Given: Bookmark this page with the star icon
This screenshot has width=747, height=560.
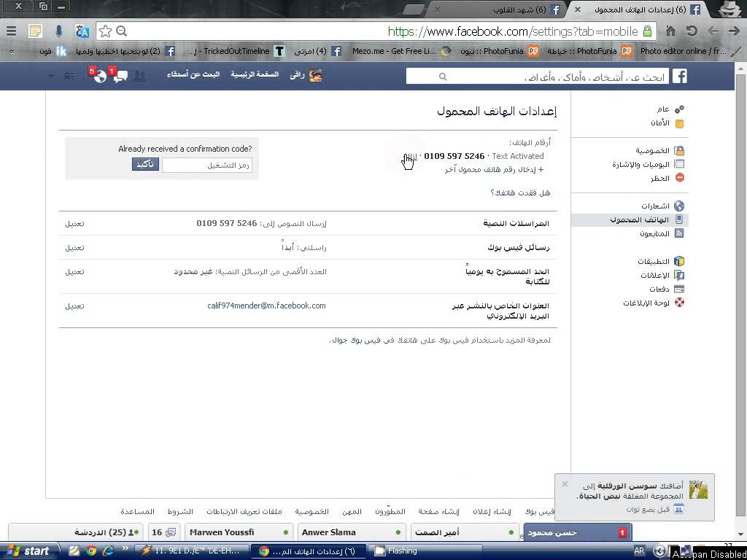Looking at the screenshot, I should tap(105, 31).
